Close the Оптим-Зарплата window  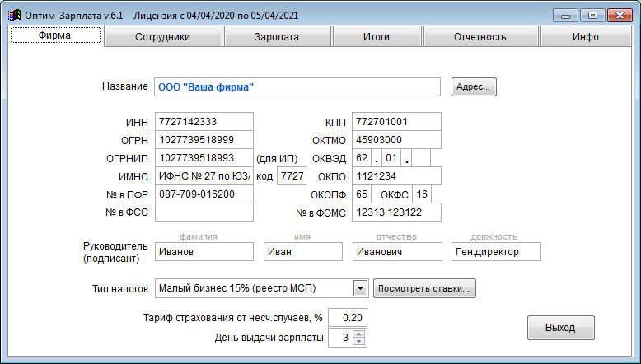(620, 16)
